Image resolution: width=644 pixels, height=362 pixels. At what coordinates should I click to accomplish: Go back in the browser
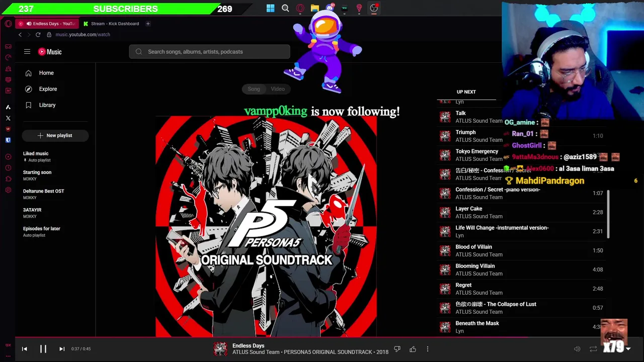tap(20, 35)
